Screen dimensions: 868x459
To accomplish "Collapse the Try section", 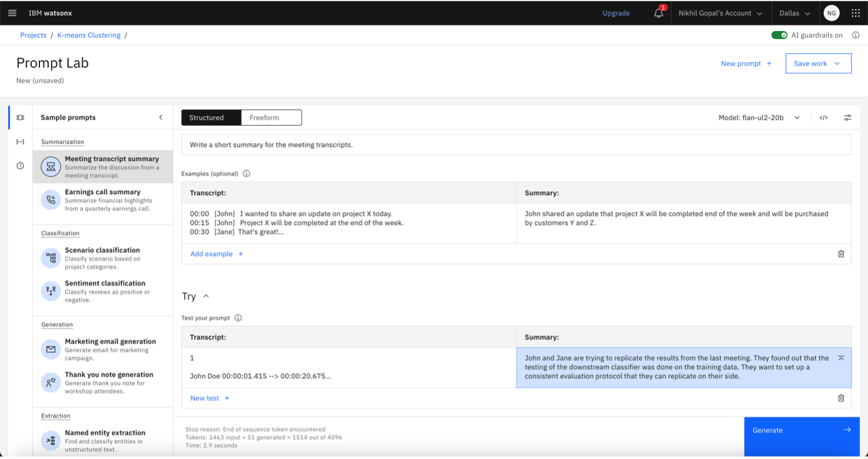I will pyautogui.click(x=206, y=296).
